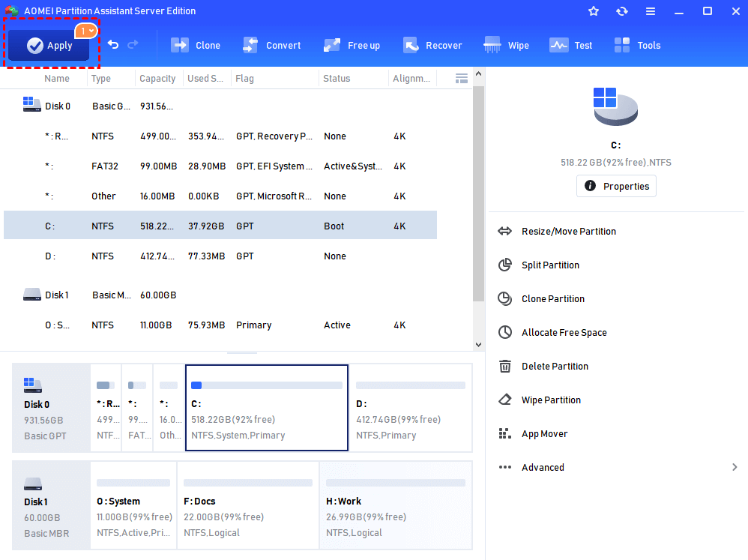Click the Advanced three-dots icon
Screen dimensions: 748x560
coord(504,467)
